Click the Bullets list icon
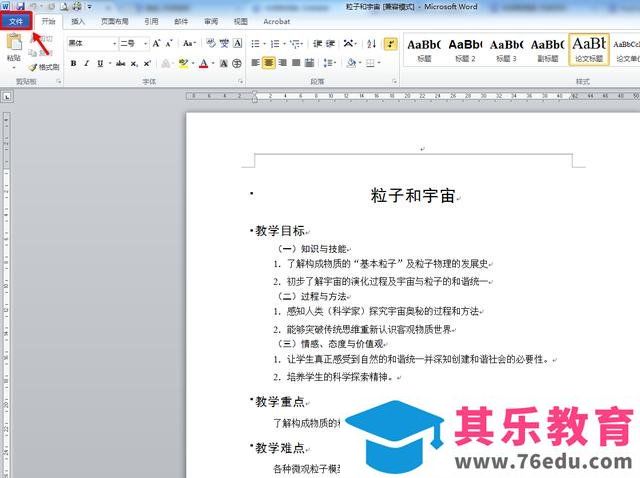This screenshot has height=478, width=640. [x=256, y=43]
